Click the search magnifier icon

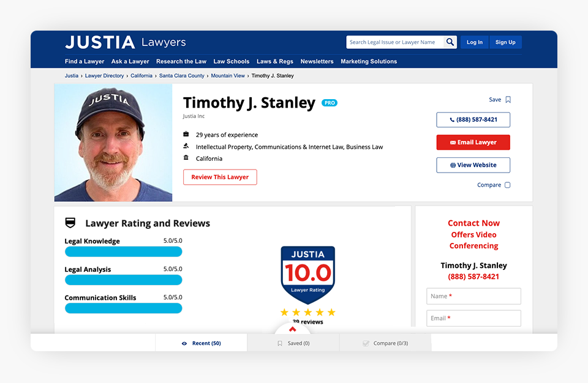[x=450, y=42]
